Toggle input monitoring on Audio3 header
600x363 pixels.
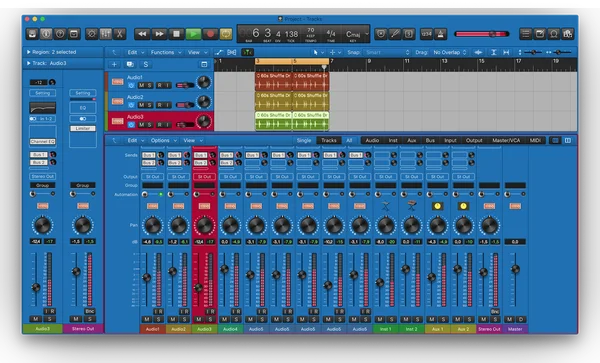click(167, 125)
